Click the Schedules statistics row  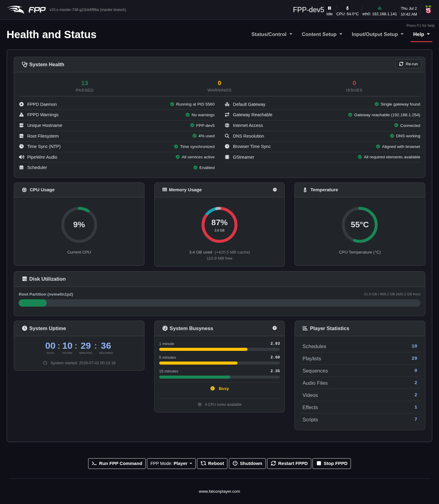[x=360, y=346]
